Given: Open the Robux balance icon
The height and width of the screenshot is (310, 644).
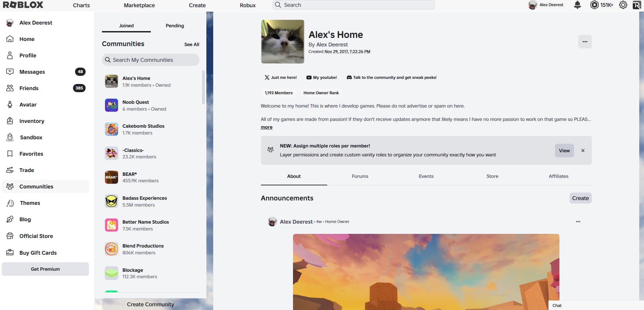Looking at the screenshot, I should pyautogui.click(x=595, y=5).
